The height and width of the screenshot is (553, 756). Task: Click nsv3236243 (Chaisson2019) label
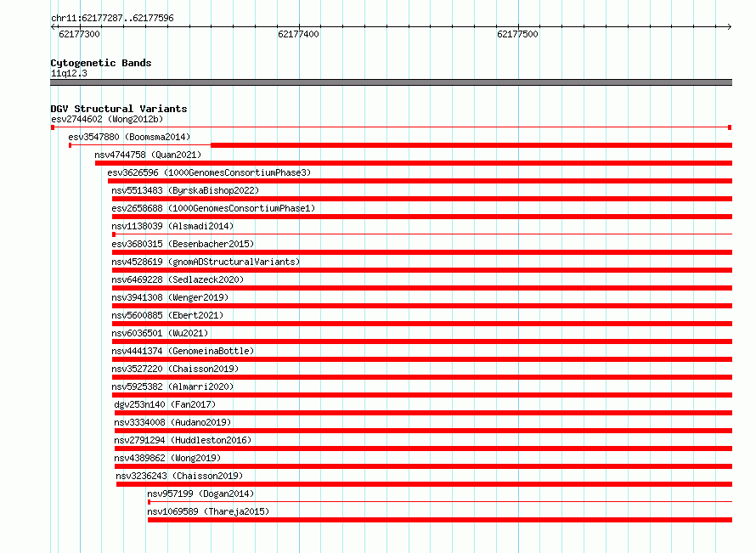pyautogui.click(x=179, y=476)
